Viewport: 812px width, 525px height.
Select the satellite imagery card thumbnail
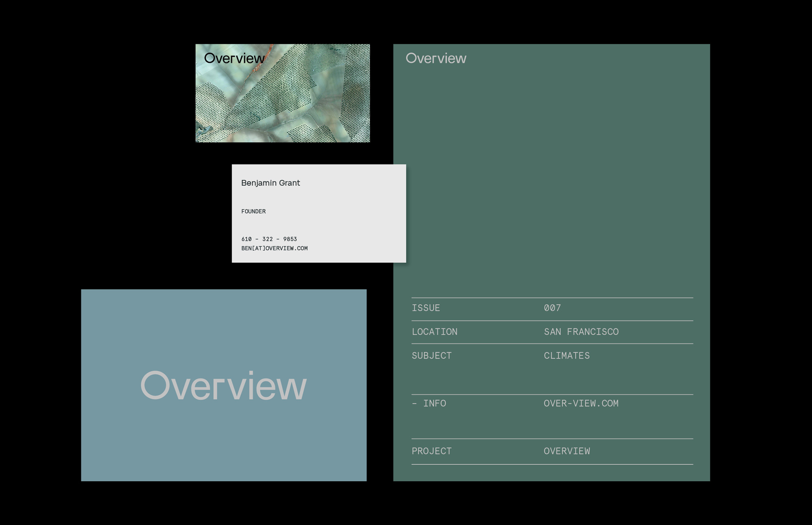pos(283,93)
